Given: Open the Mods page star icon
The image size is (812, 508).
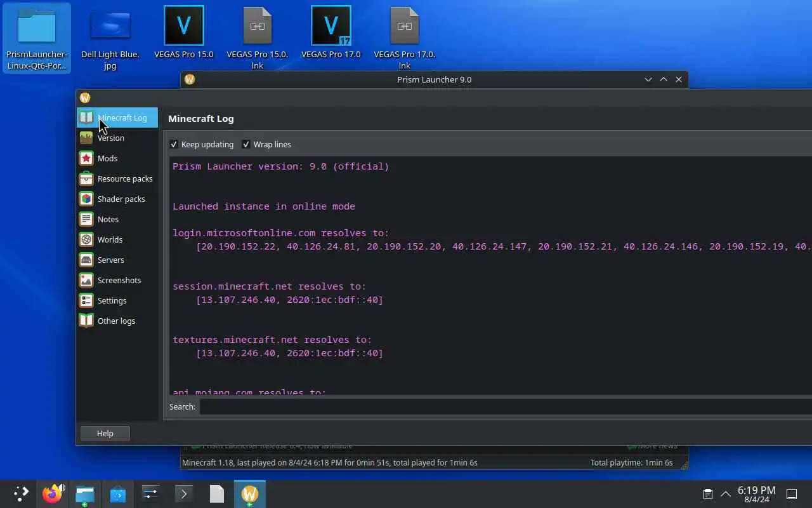Looking at the screenshot, I should tap(86, 158).
